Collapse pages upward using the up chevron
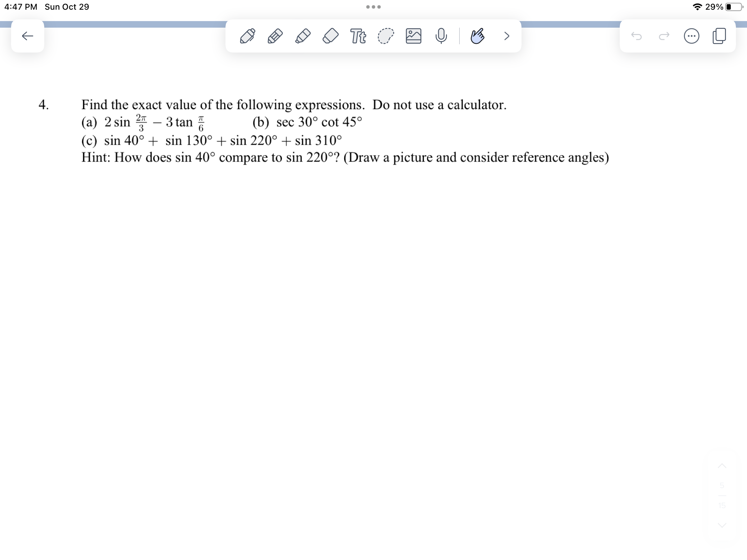Screen dimensions: 747x560 pos(722,465)
